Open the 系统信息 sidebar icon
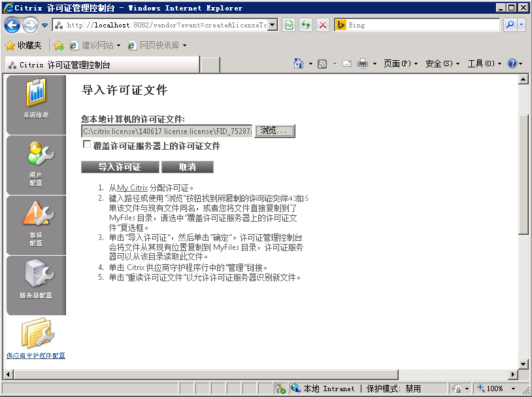Viewport: 532px width, 397px height. click(x=36, y=98)
